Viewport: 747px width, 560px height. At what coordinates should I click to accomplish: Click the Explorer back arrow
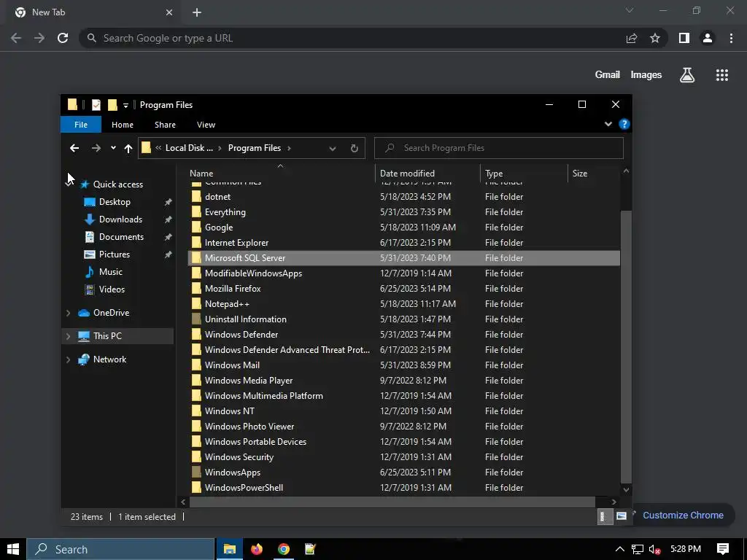click(74, 148)
